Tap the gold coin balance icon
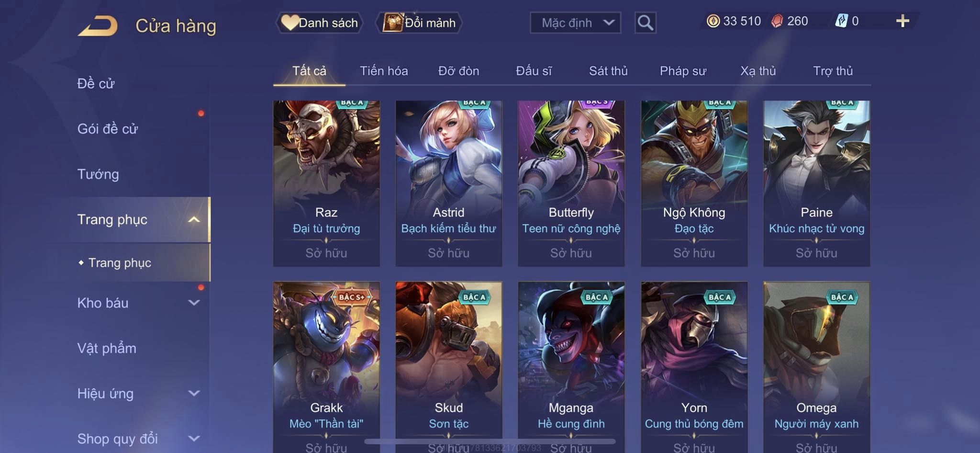This screenshot has height=453, width=980. pos(713,21)
